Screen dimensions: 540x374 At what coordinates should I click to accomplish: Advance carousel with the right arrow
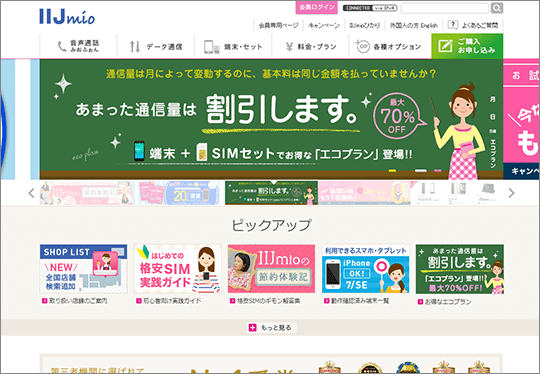click(511, 193)
